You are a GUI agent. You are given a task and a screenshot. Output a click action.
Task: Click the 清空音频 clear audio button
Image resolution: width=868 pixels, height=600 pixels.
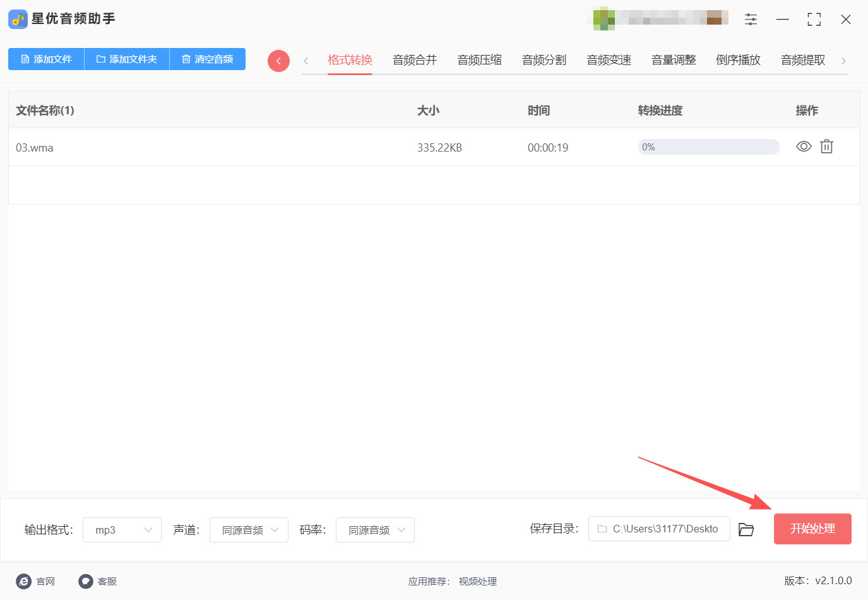coord(207,59)
